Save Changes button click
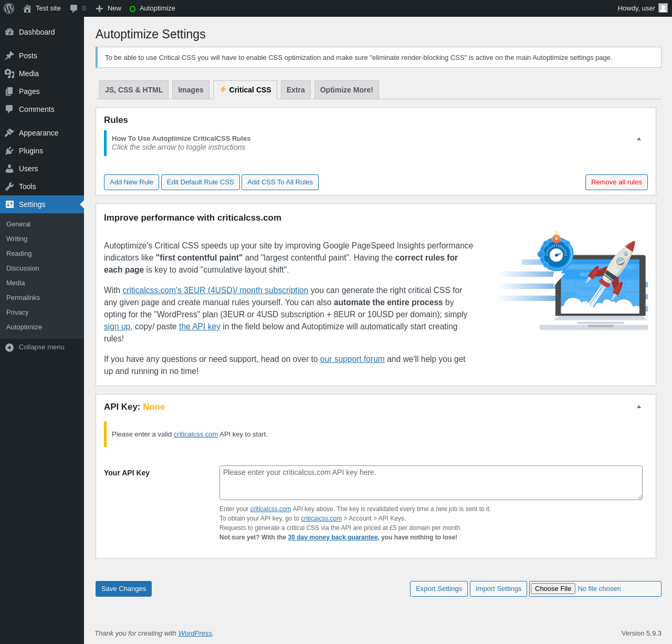Viewport: 672px width, 644px height. tap(123, 589)
